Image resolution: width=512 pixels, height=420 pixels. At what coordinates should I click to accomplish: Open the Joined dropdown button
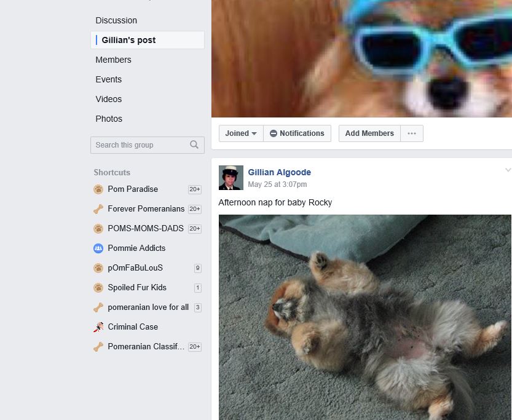click(x=241, y=133)
